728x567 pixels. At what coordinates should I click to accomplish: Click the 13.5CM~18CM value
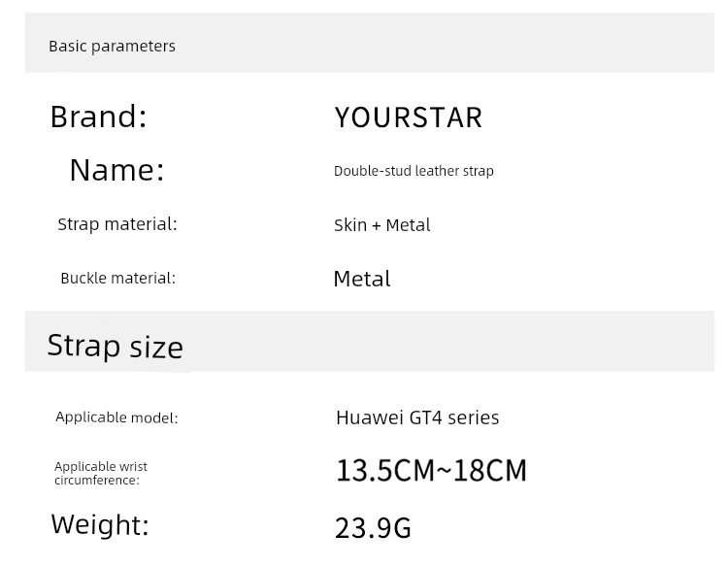click(431, 470)
